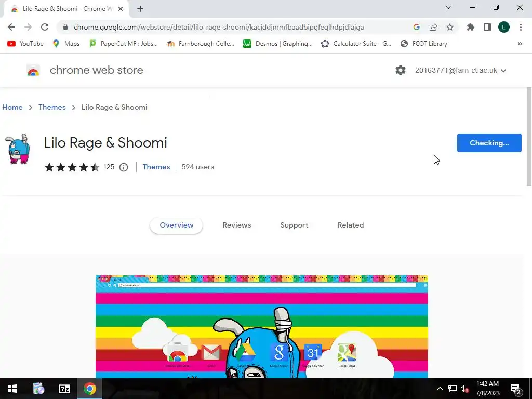Show rating info icon
Screen dimensions: 532x399
click(124, 167)
